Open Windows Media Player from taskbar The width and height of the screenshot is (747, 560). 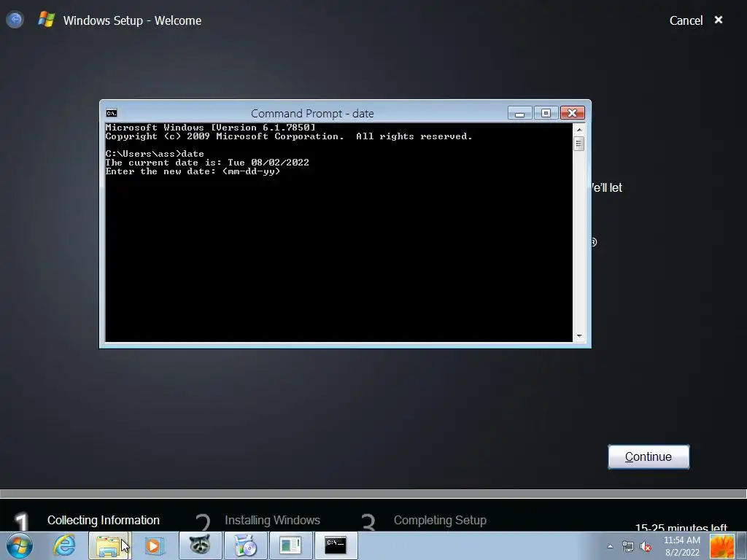(x=154, y=545)
